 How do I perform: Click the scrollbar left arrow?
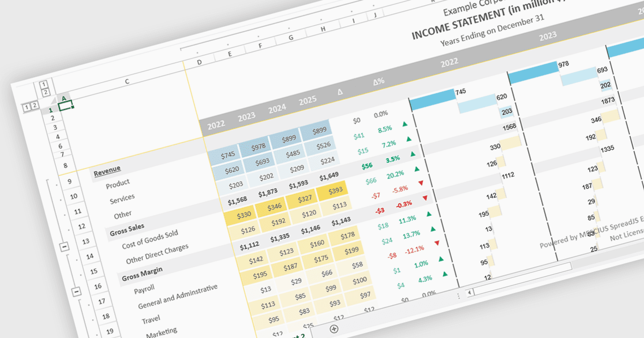click(470, 292)
